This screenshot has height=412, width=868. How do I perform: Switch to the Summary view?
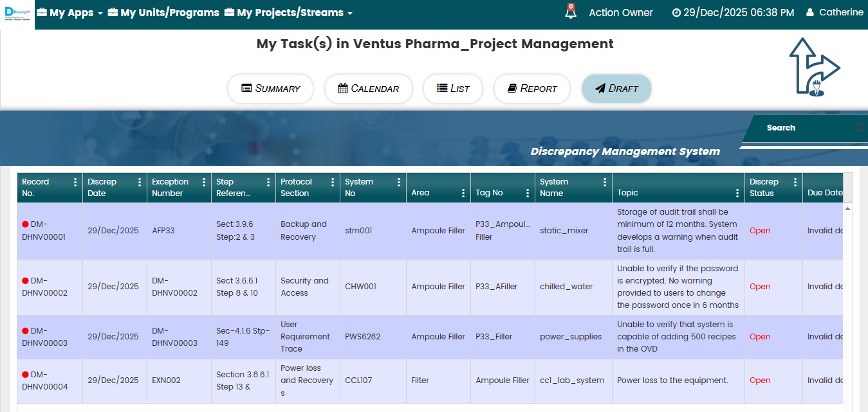(x=270, y=89)
